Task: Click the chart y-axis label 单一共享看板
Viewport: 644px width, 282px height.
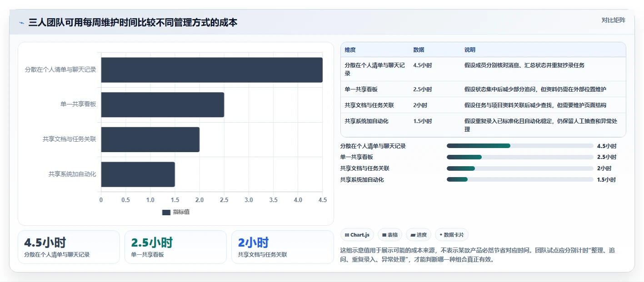Action: pyautogui.click(x=78, y=104)
